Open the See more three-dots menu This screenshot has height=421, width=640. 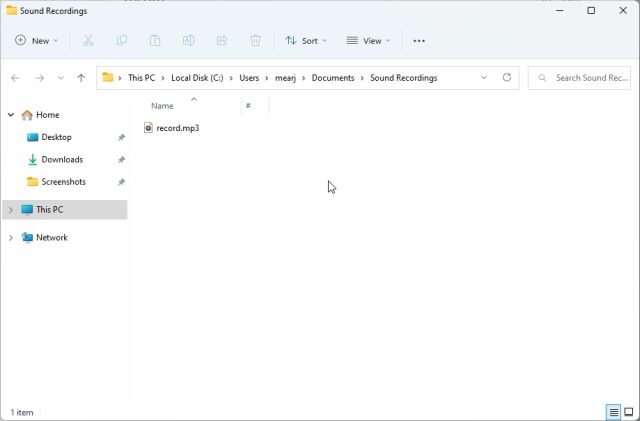pyautogui.click(x=419, y=41)
